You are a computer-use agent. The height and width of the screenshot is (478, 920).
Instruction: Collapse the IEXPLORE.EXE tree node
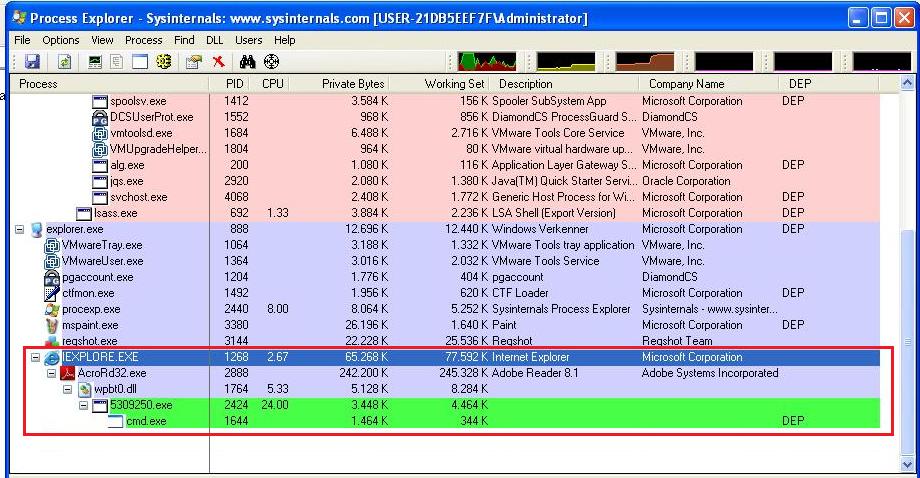click(x=36, y=357)
